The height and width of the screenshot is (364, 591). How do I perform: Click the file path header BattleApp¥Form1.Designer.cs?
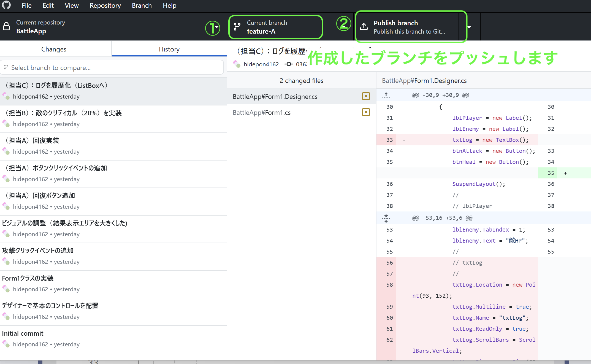click(424, 80)
